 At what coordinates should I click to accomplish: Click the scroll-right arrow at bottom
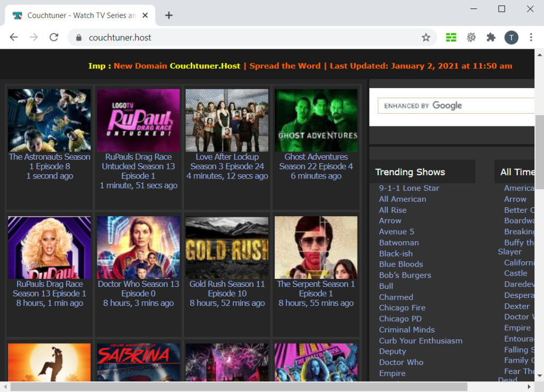coord(529,387)
